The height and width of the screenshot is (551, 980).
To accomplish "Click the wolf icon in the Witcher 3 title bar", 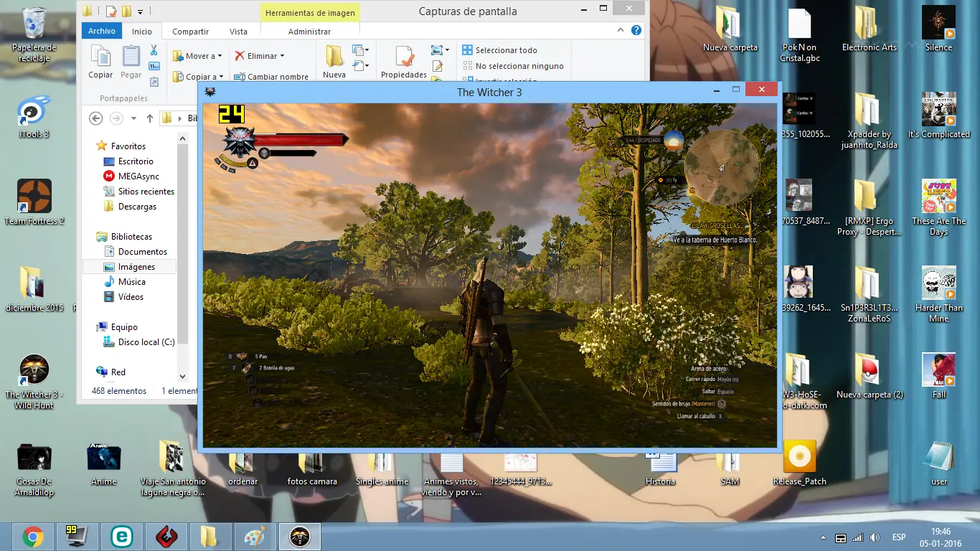I will coord(211,92).
